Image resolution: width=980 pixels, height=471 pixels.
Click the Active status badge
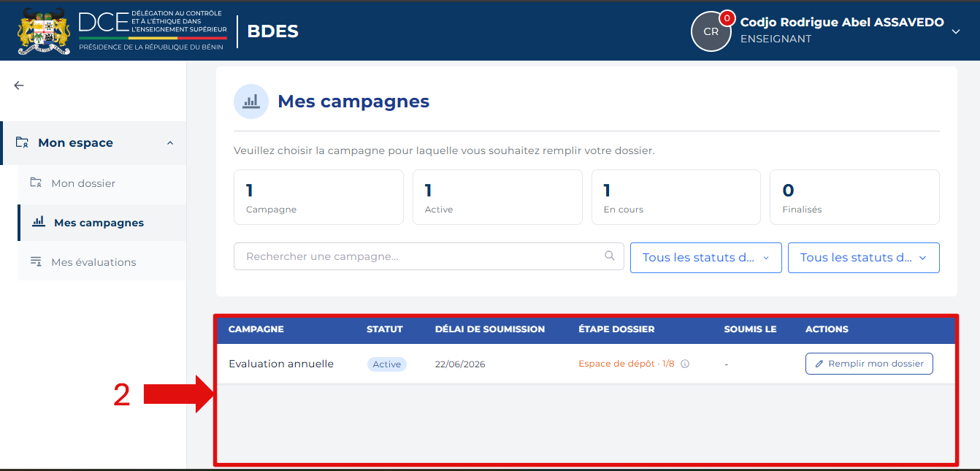(387, 364)
